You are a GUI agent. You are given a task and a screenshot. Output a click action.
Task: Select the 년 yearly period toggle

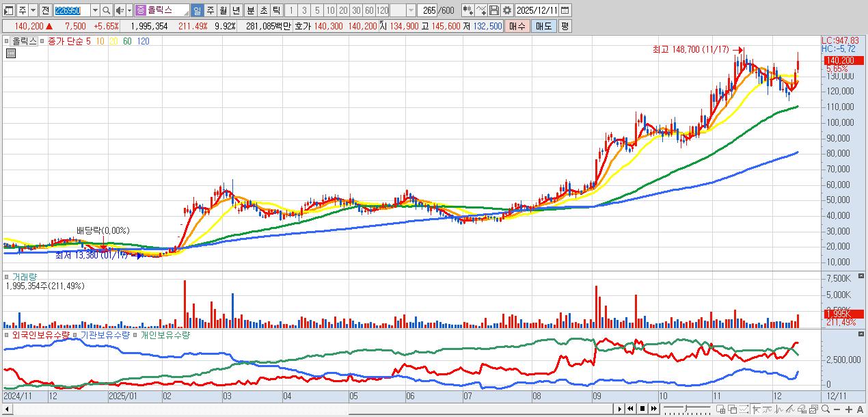click(236, 10)
